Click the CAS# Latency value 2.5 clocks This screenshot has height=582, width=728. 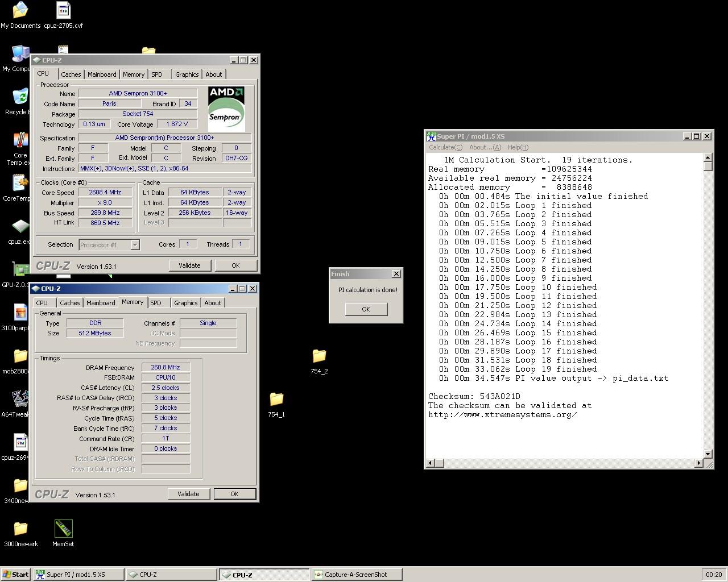[x=166, y=388]
